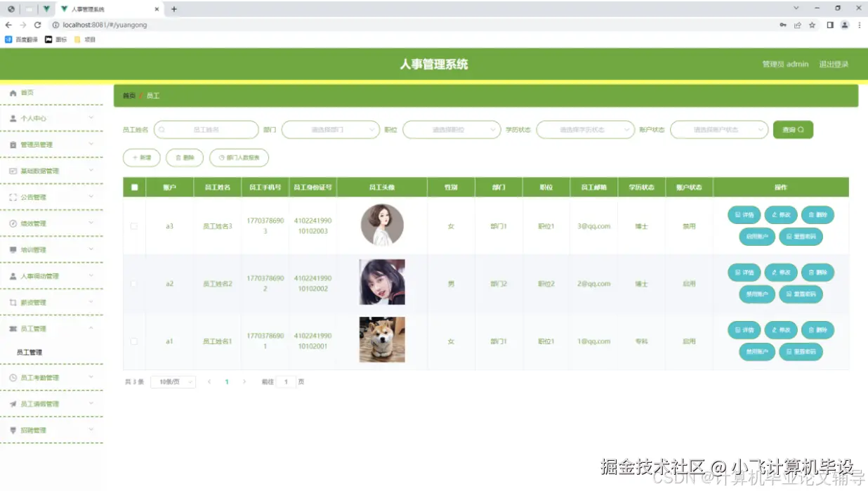Click 详情 for employee a3
The height and width of the screenshot is (491, 868).
744,214
